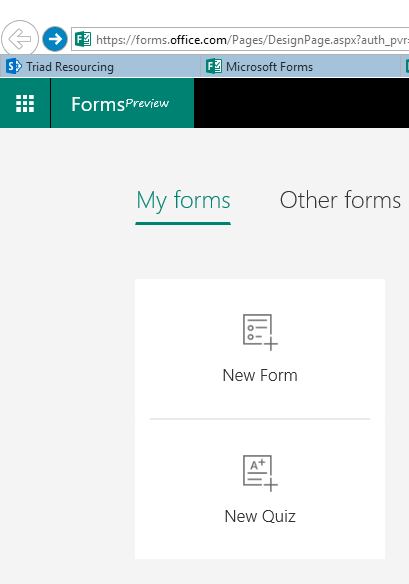
Task: Select the My forms tab
Action: coord(183,201)
